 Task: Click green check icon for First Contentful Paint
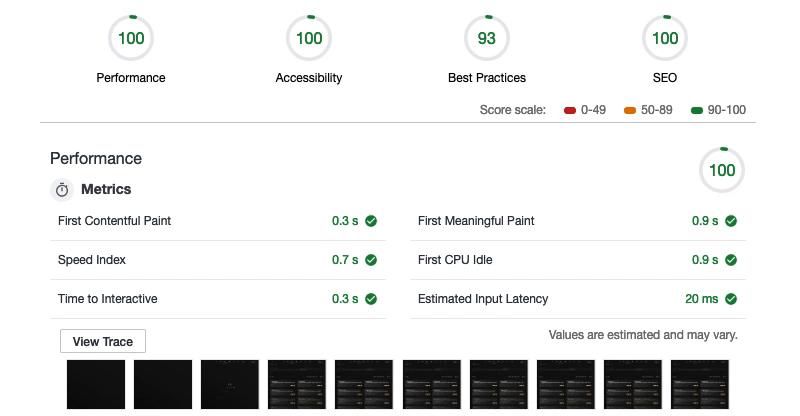tap(371, 221)
